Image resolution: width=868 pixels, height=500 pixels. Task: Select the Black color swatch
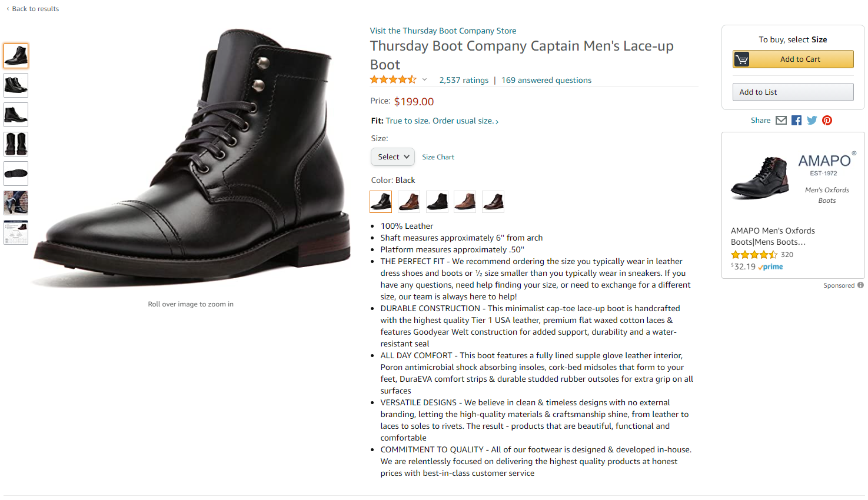[381, 202]
